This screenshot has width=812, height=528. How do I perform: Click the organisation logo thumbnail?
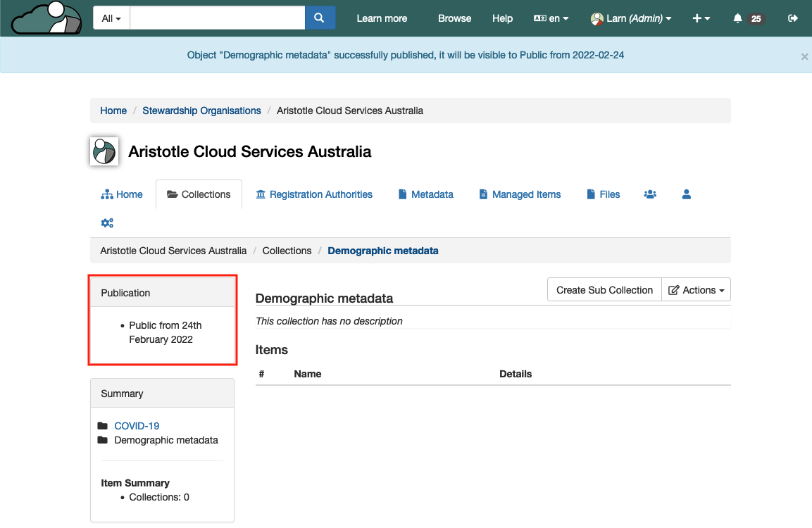[104, 151]
